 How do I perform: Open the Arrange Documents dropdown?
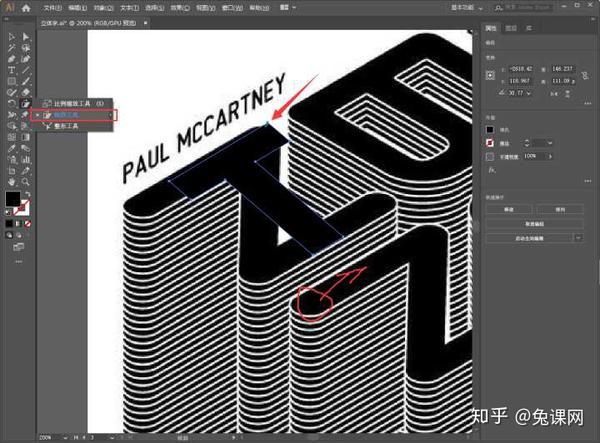click(x=288, y=7)
